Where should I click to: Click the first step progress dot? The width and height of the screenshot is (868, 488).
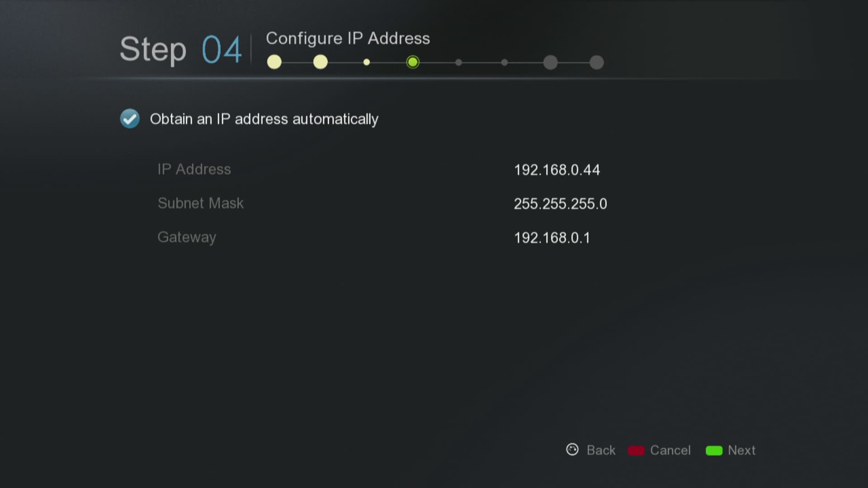pos(274,62)
